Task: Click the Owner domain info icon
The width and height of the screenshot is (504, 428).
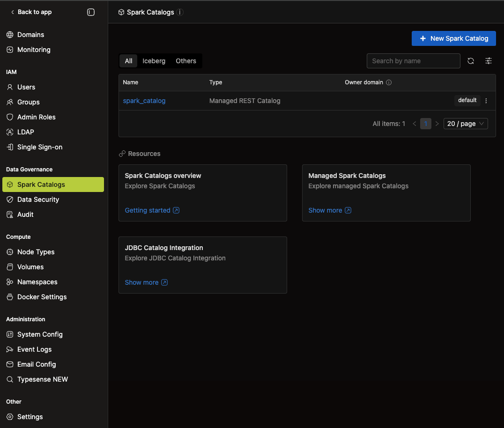Action: point(389,82)
